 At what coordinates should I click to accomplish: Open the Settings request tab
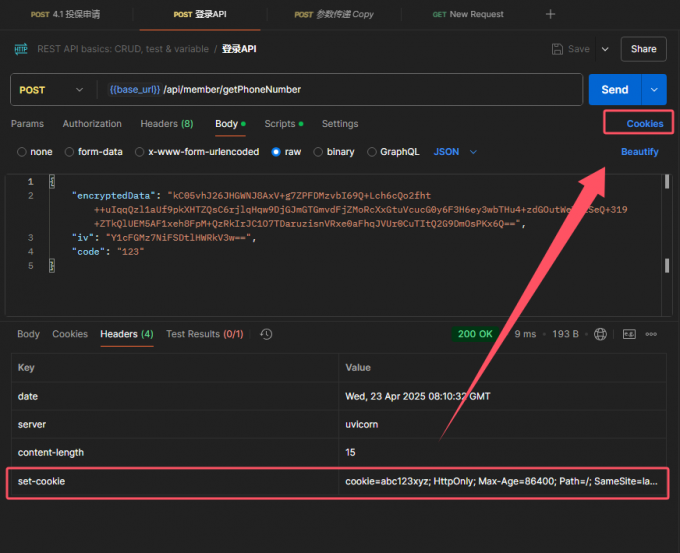click(340, 124)
